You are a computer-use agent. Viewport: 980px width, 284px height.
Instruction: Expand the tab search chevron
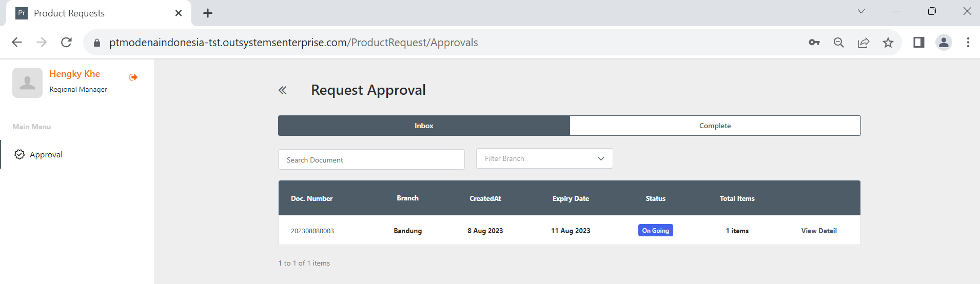click(861, 11)
